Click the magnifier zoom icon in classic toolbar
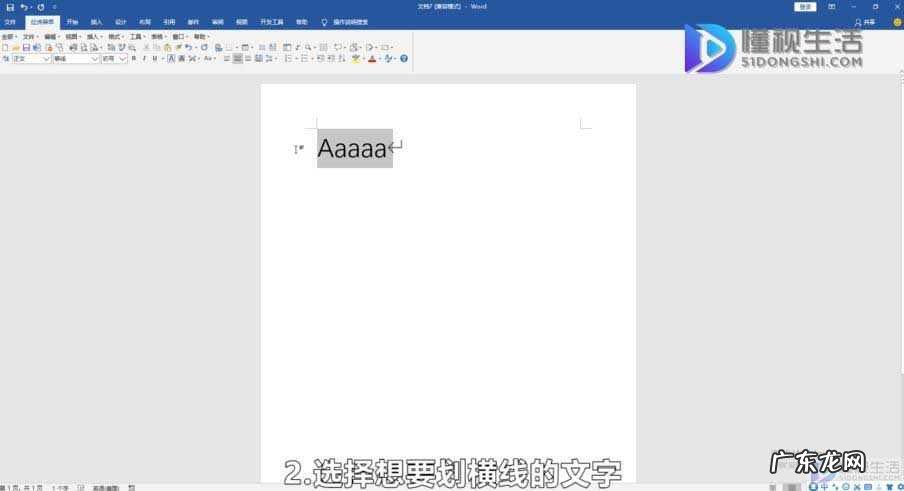This screenshot has width=904, height=491. tap(308, 47)
